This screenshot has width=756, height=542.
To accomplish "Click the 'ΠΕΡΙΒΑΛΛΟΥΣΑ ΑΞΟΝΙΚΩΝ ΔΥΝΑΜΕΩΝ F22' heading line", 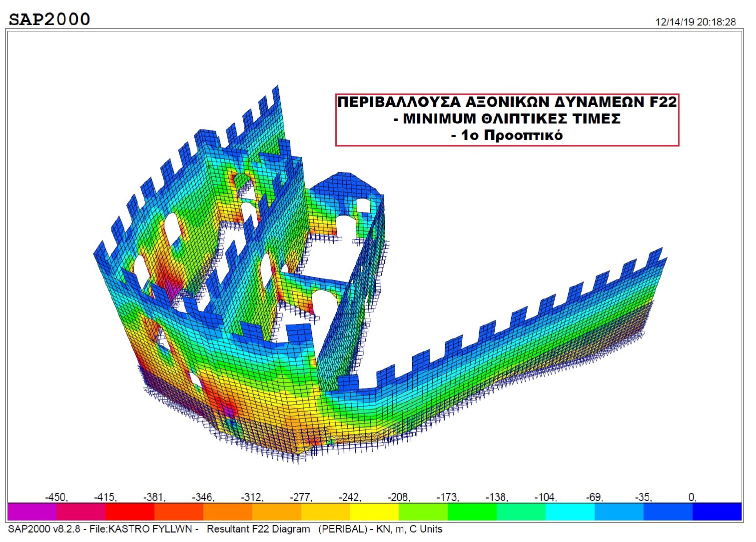I will (x=507, y=102).
